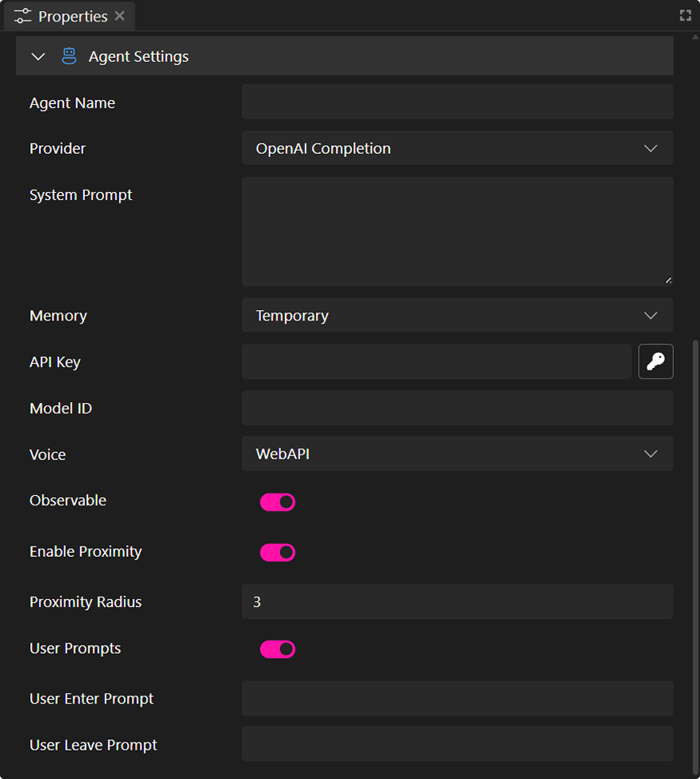Turn off the User Prompts toggle

[277, 650]
